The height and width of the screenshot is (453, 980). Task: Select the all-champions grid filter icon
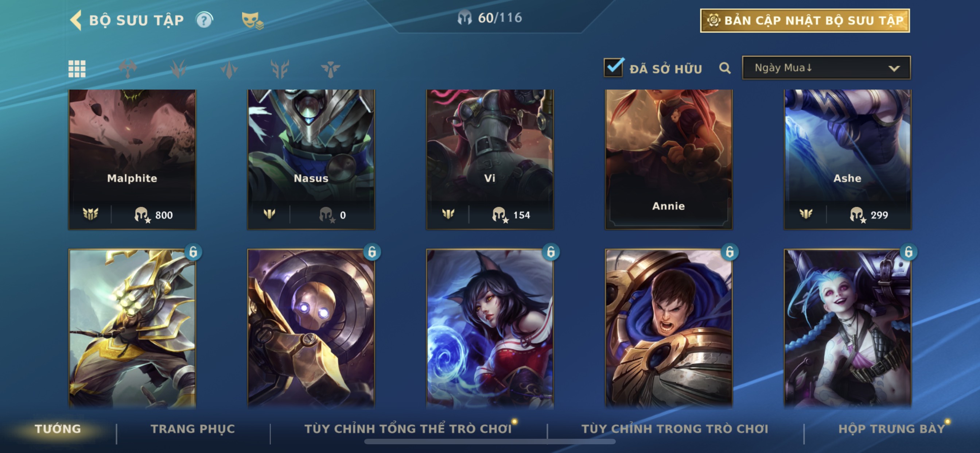pos(77,69)
